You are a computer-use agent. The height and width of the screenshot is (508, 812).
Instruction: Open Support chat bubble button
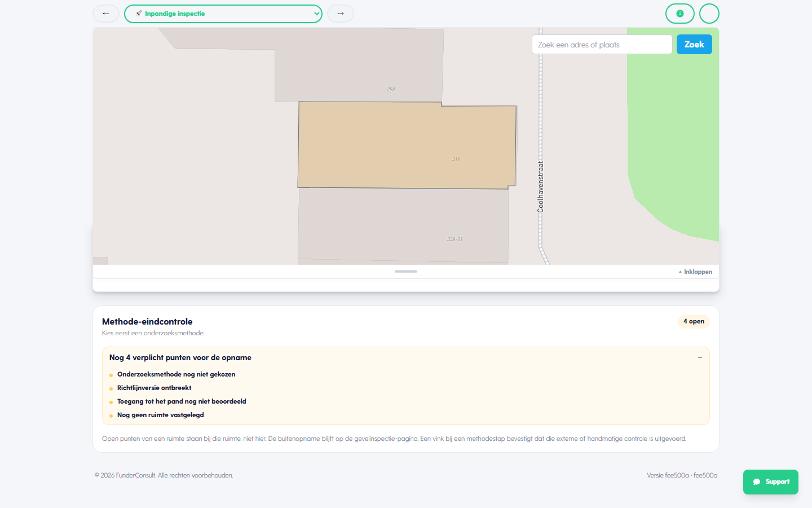[771, 482]
